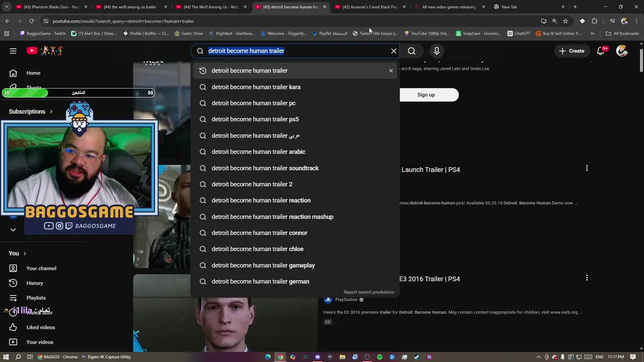Remove 'detroit become human trailer' history suggestion
This screenshot has height=362, width=644.
pyautogui.click(x=391, y=70)
